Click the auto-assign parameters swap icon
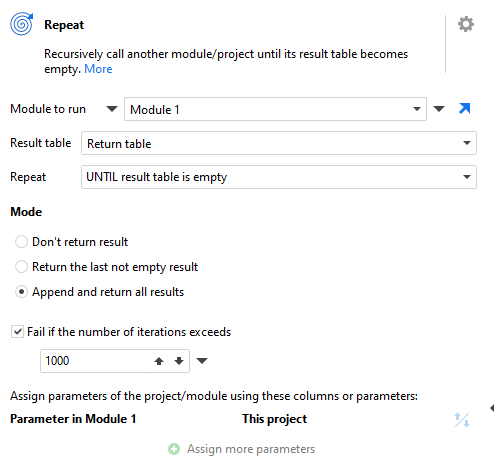The width and height of the screenshot is (496, 471). coord(462,420)
